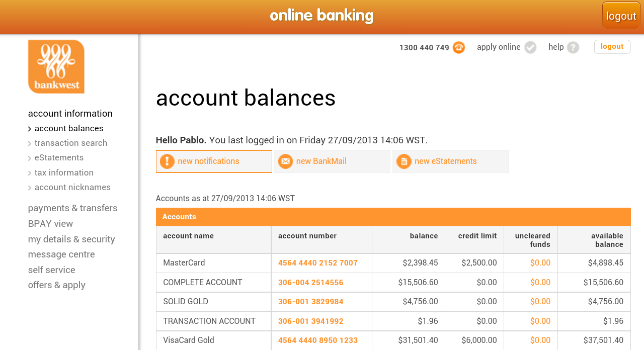Open the message centre

tap(61, 254)
